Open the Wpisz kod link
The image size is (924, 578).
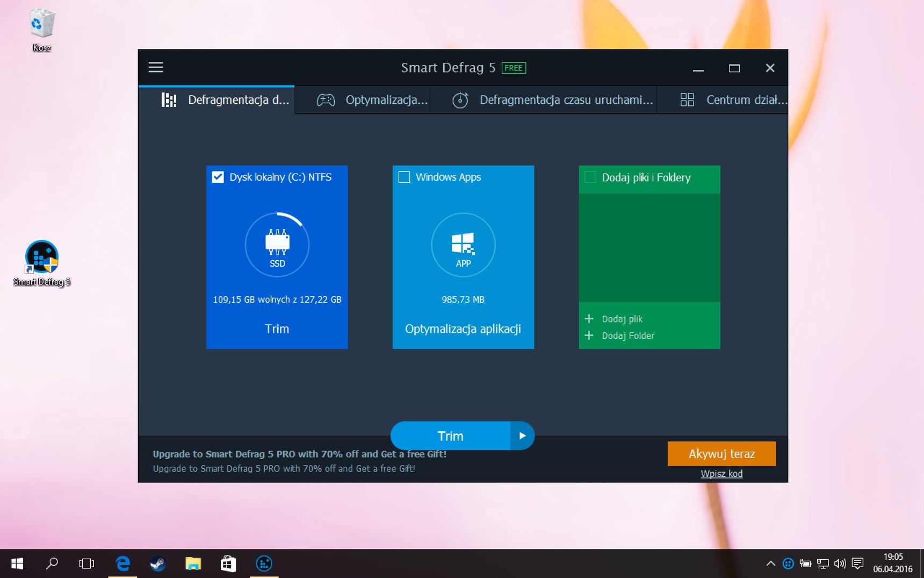click(721, 474)
